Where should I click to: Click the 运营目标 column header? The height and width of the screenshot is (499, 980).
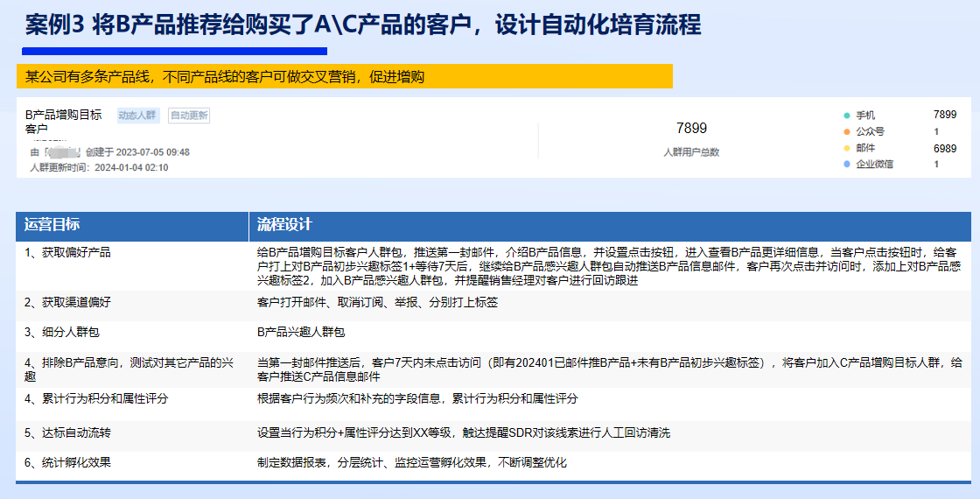132,226
